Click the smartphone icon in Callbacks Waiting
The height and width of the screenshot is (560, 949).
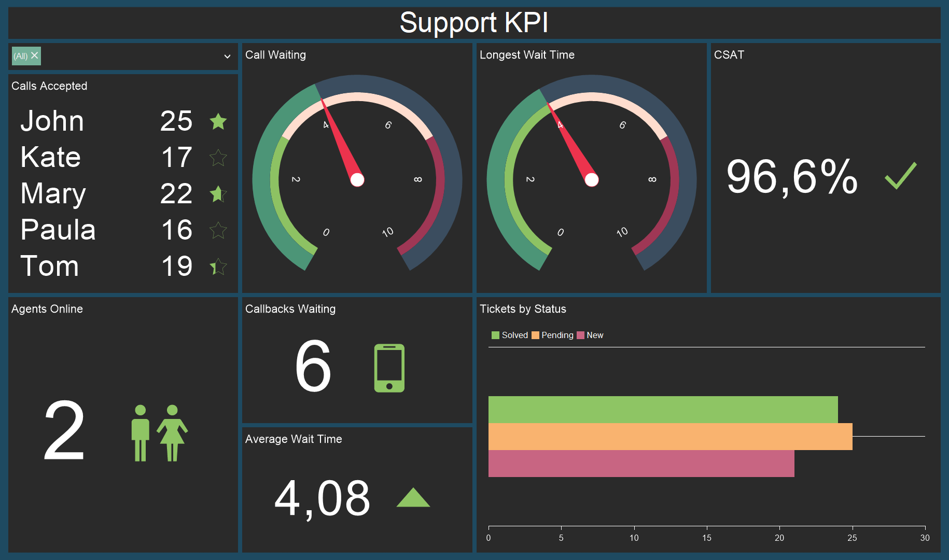click(x=389, y=368)
